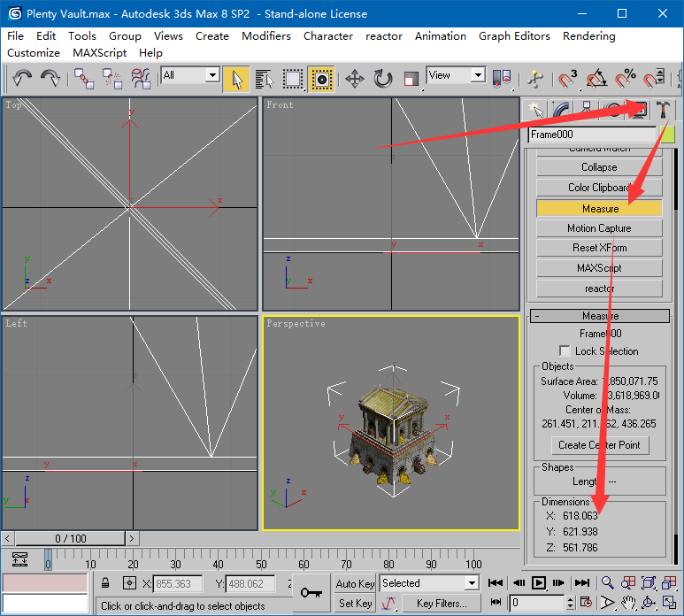Image resolution: width=684 pixels, height=616 pixels.
Task: Select the Select and Move tool
Action: tap(354, 79)
